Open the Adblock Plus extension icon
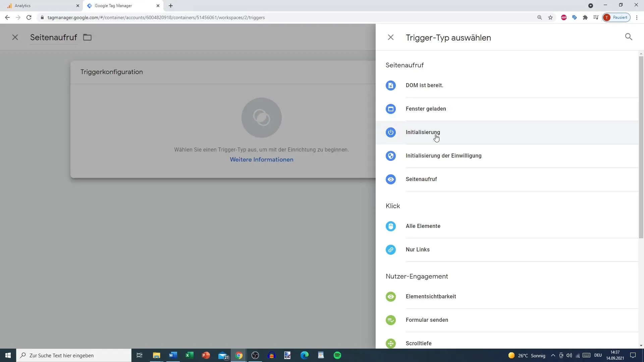This screenshot has height=362, width=644. [564, 17]
